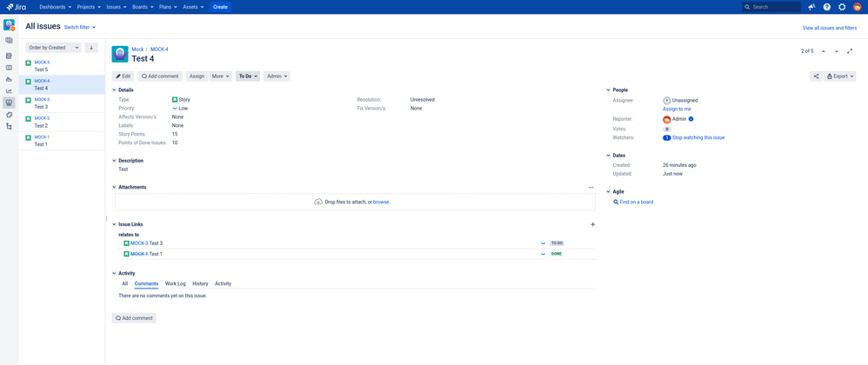Collapse the People section
The width and height of the screenshot is (868, 365).
[608, 90]
